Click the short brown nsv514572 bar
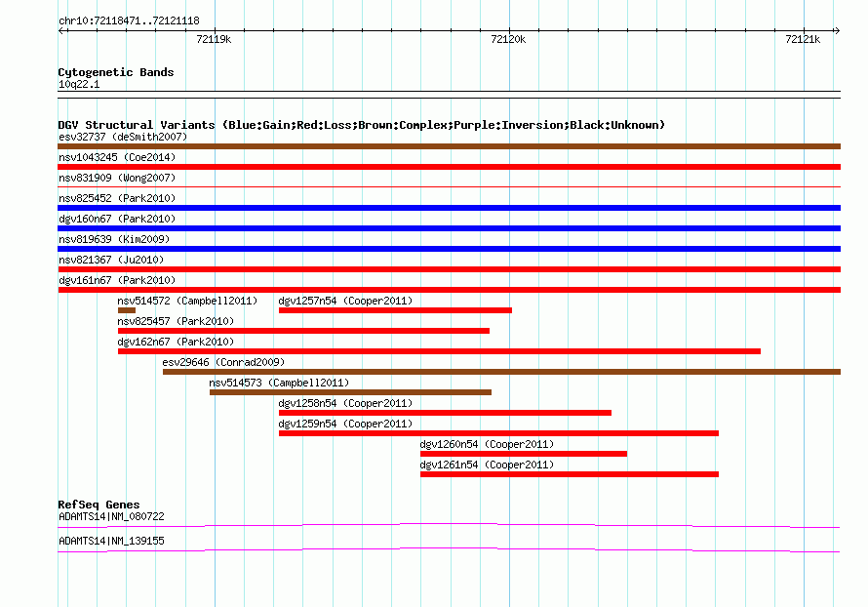This screenshot has height=607, width=868. pos(127,310)
